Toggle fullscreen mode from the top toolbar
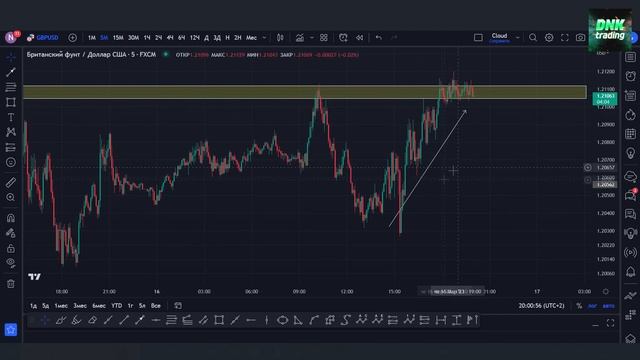Viewport: 640px width, 360px height. (x=564, y=38)
